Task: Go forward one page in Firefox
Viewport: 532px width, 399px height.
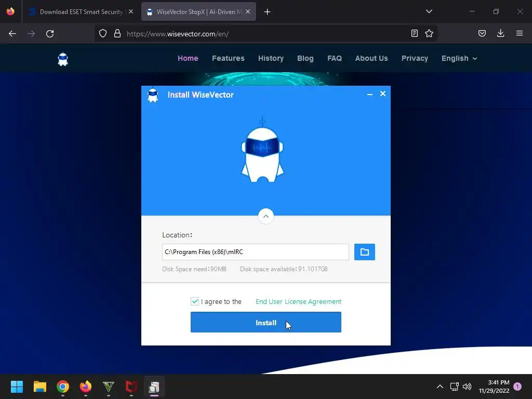Action: (31, 34)
